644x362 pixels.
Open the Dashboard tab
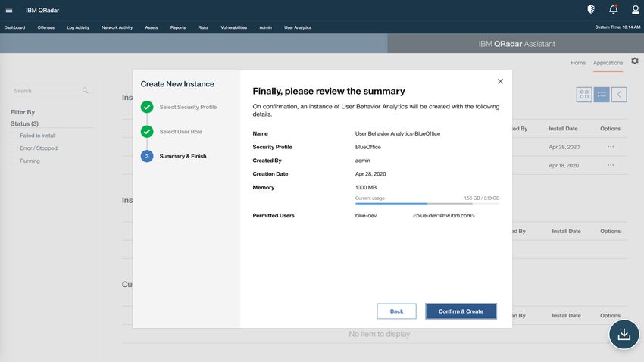coord(15,27)
